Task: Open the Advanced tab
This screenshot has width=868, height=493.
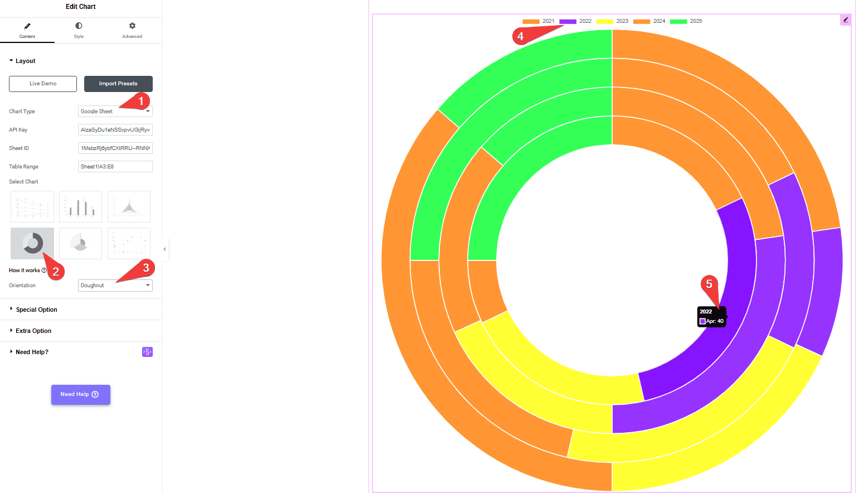Action: [x=132, y=30]
